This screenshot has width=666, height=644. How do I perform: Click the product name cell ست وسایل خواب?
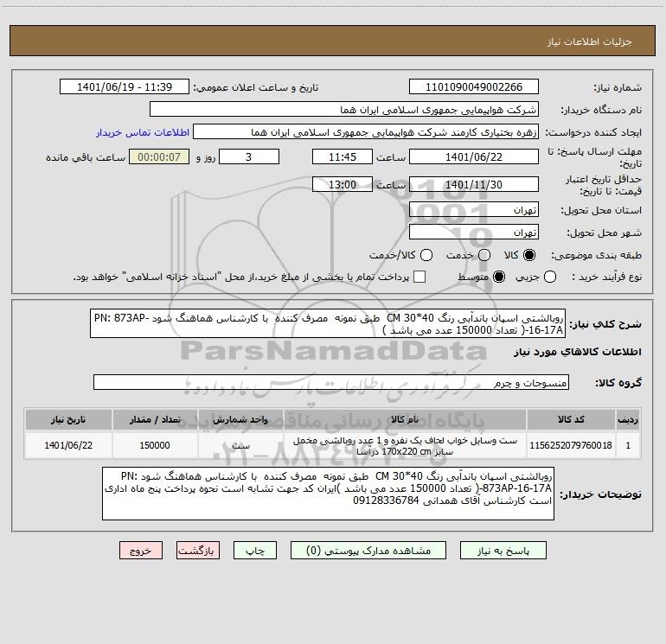(405, 446)
